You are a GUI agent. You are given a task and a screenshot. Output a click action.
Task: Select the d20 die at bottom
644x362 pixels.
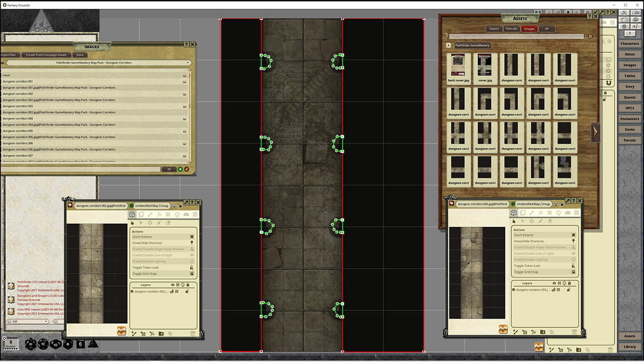(31, 344)
